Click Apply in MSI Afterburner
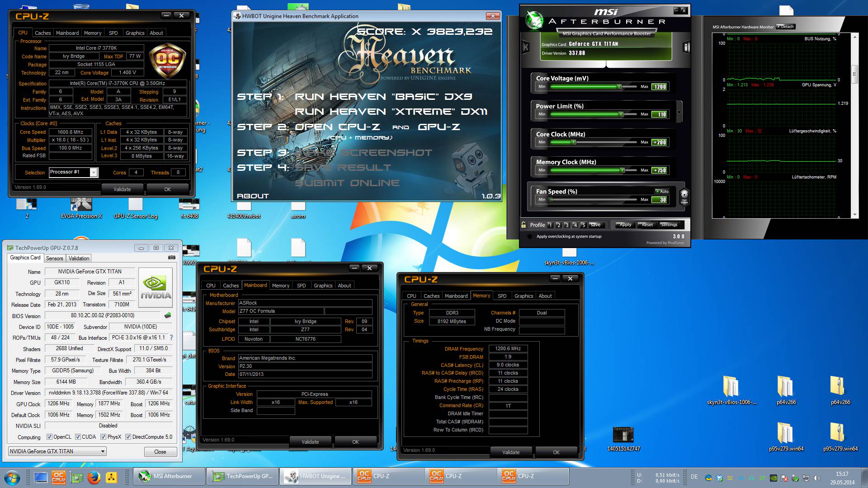The image size is (868, 488). 625,225
